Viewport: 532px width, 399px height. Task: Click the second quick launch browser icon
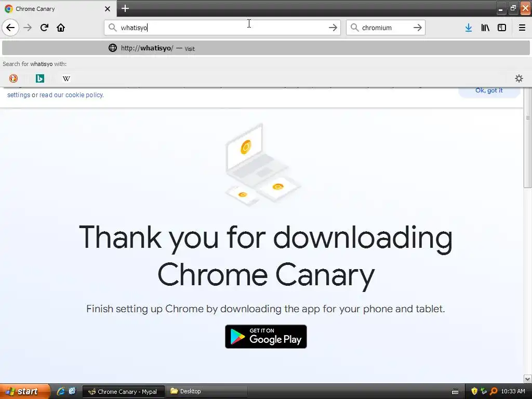[x=72, y=391]
